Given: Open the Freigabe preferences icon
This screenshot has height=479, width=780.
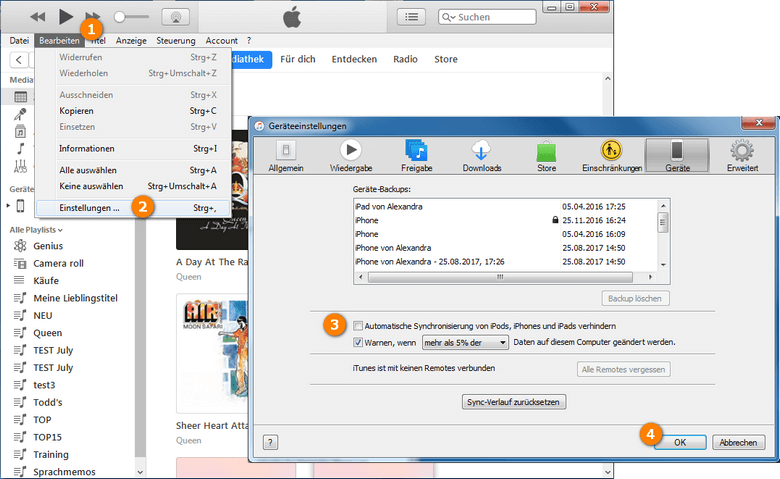Looking at the screenshot, I should click(x=416, y=156).
